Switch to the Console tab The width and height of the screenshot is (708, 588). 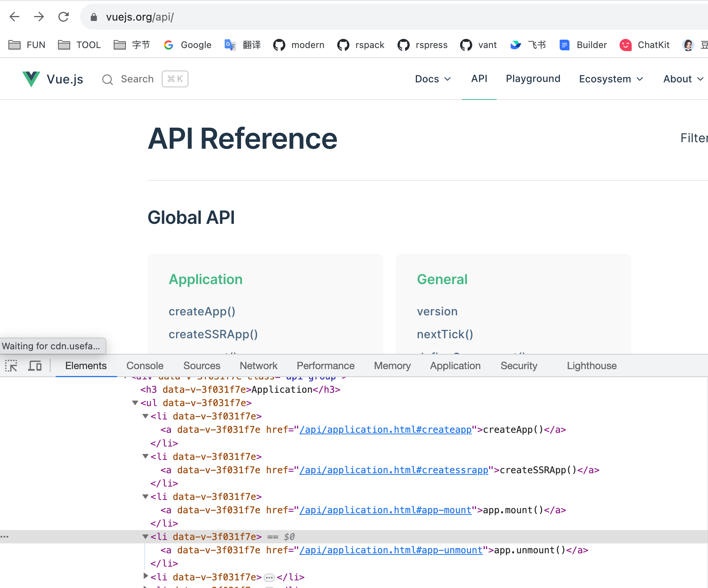[x=145, y=365]
